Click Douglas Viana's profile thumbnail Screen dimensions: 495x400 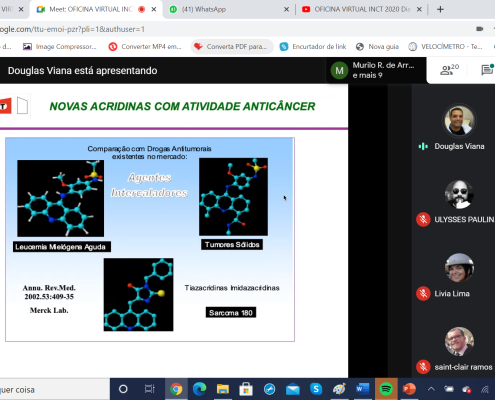click(459, 121)
